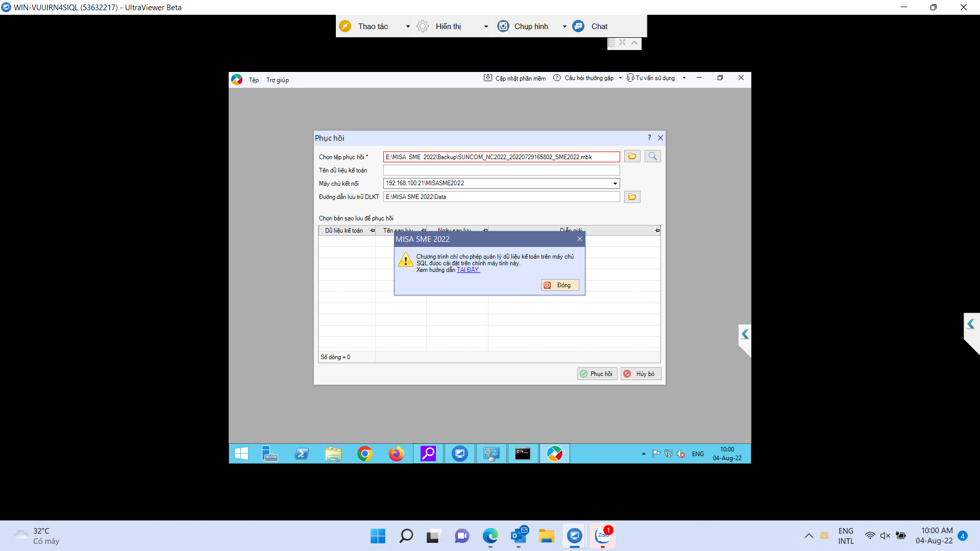Open local Microsoft Edge taskbar icon

pos(491,536)
